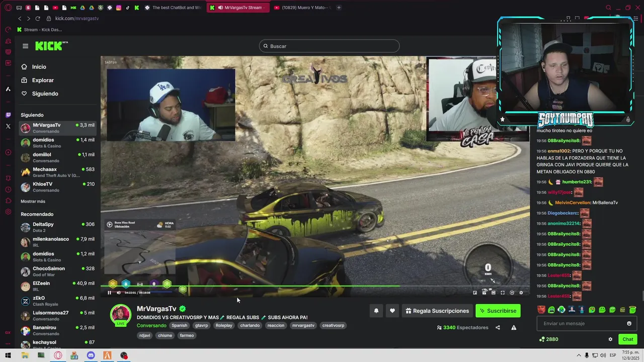Open the MrVargasTv followed channel
Screen dimensions: 644x362
57,128
